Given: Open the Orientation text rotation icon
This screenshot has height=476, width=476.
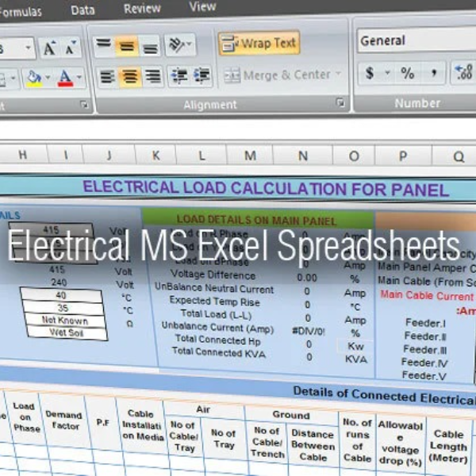Looking at the screenshot, I should pos(176,45).
